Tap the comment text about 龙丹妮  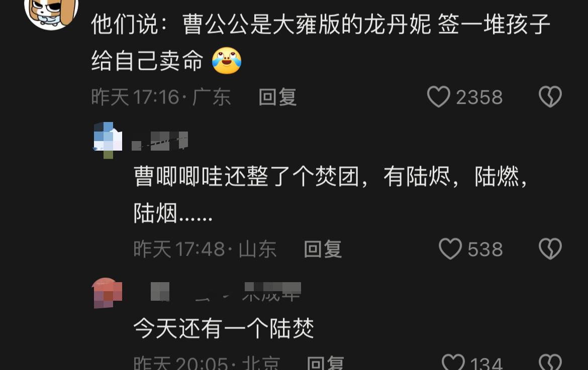point(321,42)
